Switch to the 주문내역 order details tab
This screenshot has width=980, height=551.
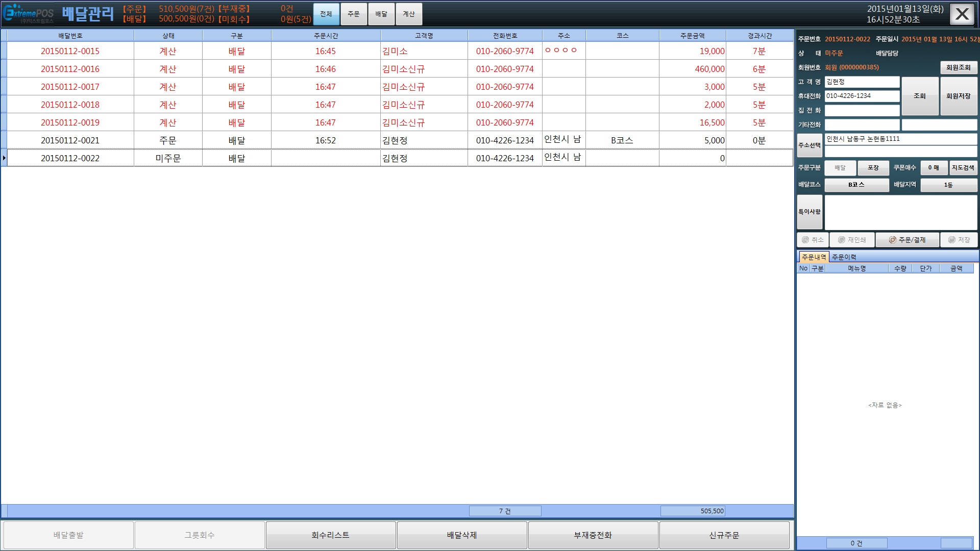tap(813, 257)
